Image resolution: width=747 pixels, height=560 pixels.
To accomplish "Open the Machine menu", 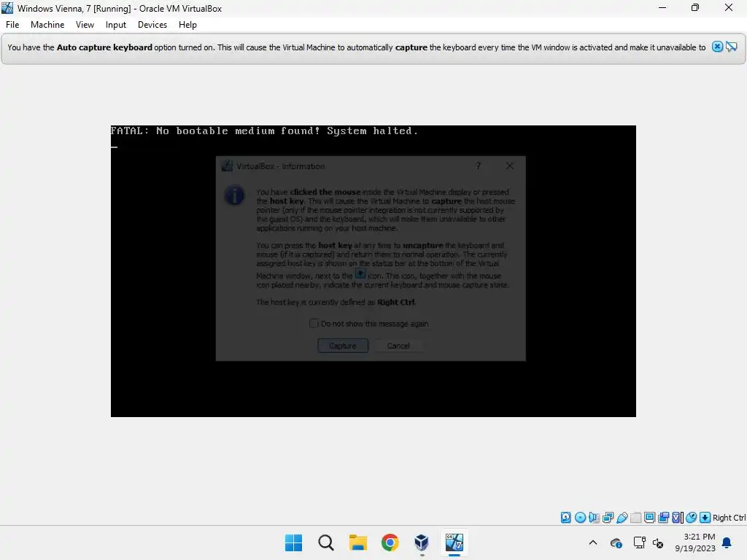I will click(47, 25).
